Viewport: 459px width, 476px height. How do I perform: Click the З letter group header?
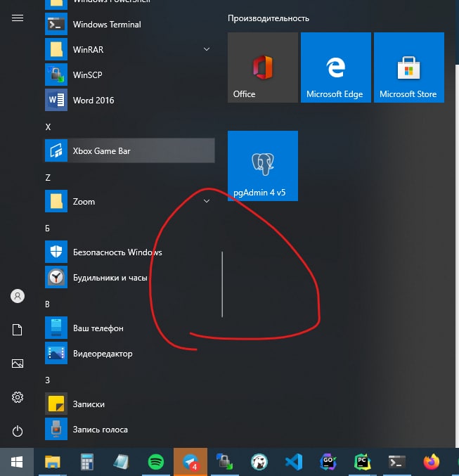click(47, 380)
